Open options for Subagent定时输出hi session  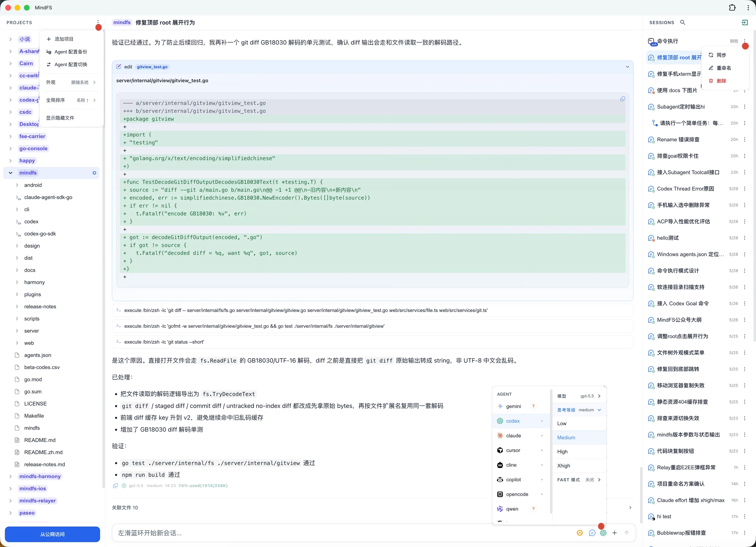[744, 107]
